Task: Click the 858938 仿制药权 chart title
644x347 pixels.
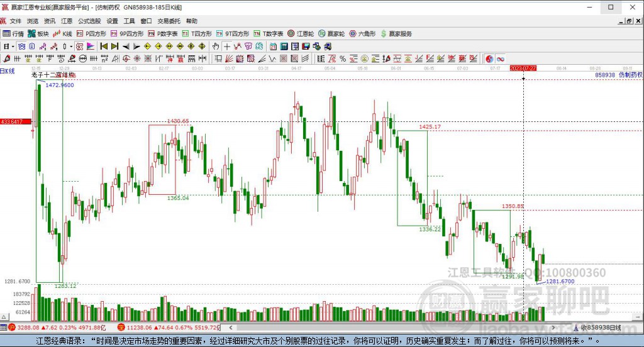Action: tap(619, 75)
